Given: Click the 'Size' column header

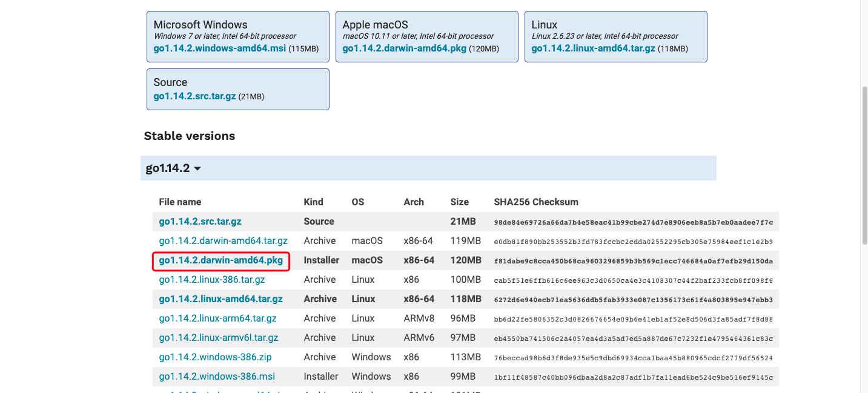Looking at the screenshot, I should (x=460, y=202).
